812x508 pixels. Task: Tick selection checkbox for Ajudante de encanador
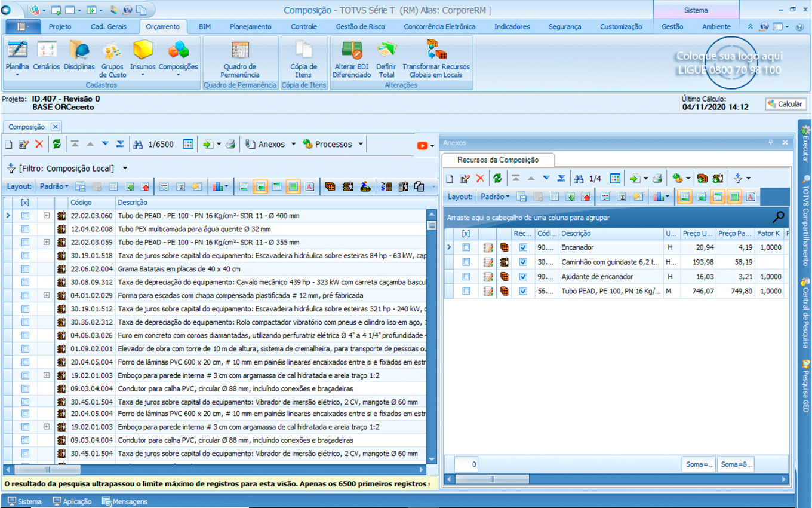pos(466,277)
